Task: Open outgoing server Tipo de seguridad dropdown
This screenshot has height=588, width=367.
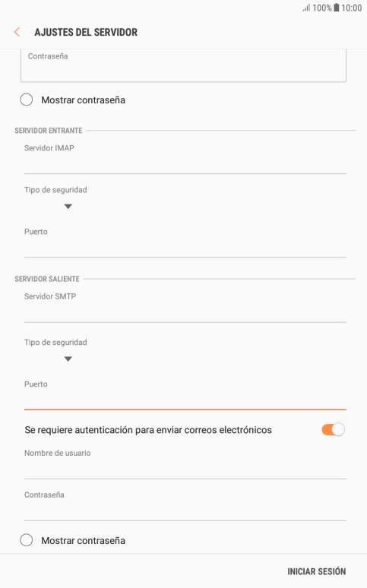Action: coord(68,359)
